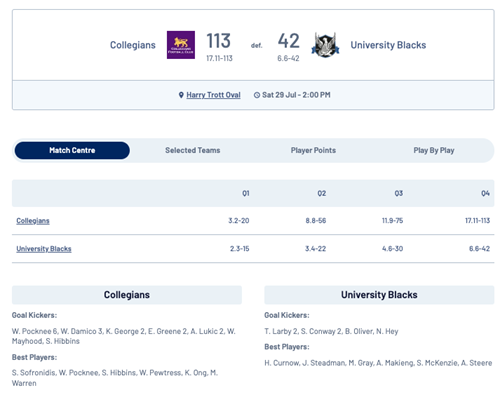Click the Collegians section heading below table
The width and height of the screenshot is (500, 402).
pos(127,295)
